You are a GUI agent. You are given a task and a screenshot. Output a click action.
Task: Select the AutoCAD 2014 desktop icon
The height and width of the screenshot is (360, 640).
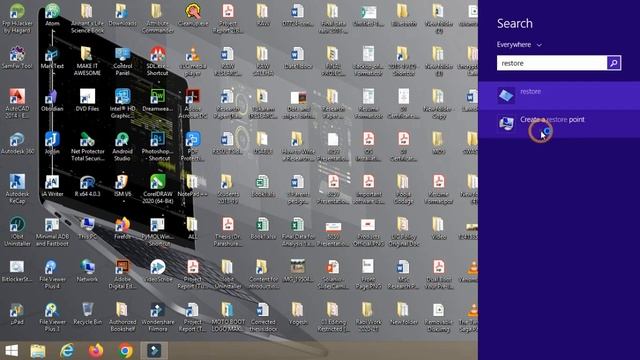(17, 103)
